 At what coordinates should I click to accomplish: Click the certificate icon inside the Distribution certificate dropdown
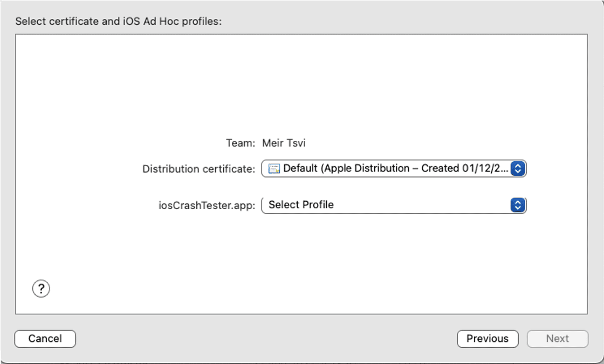273,169
